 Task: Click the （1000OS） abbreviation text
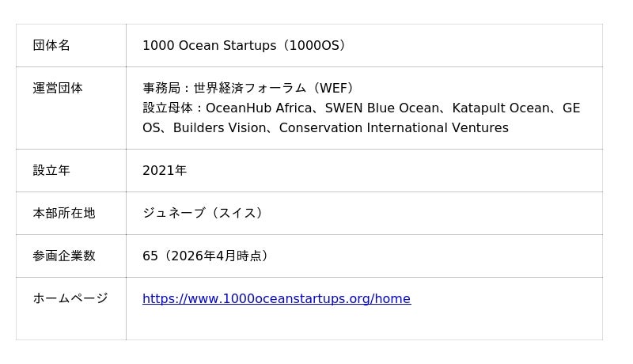pos(316,46)
